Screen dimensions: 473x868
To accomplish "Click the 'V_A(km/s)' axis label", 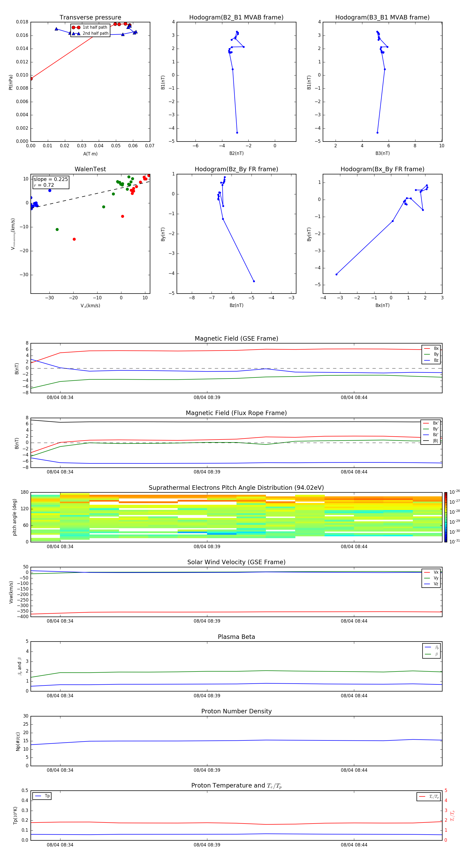I will pyautogui.click(x=90, y=306).
